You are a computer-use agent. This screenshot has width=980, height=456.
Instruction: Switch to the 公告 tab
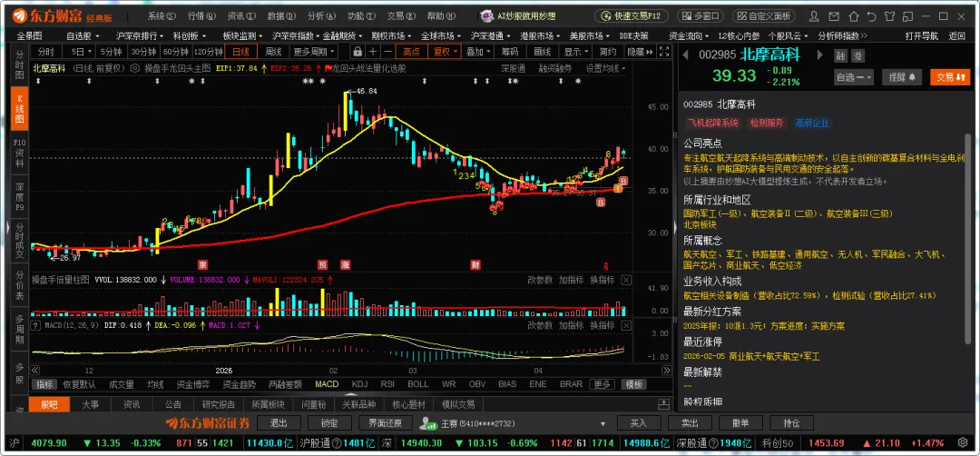point(173,405)
